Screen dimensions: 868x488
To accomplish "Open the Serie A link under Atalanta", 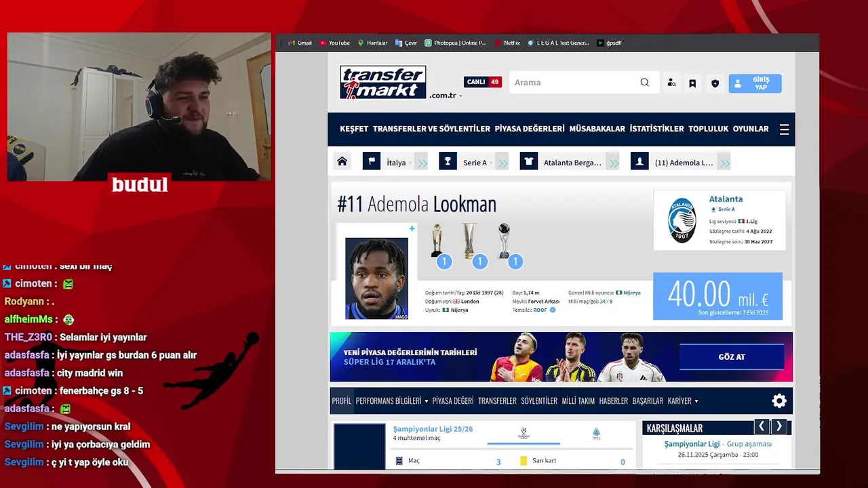I will [726, 209].
